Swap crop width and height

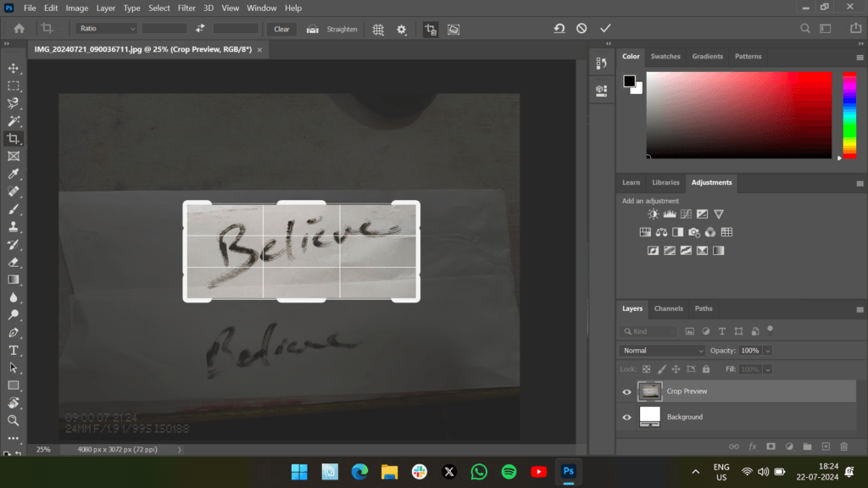tap(200, 28)
